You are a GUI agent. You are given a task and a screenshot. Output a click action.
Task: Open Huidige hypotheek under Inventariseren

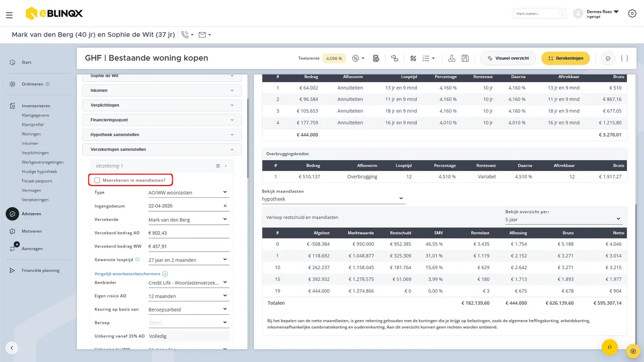tap(39, 172)
